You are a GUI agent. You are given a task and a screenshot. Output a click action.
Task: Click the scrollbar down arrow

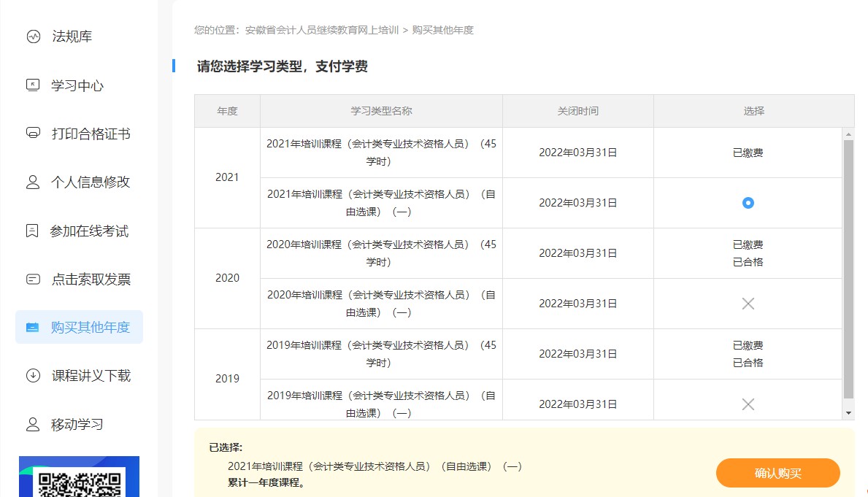pos(847,413)
